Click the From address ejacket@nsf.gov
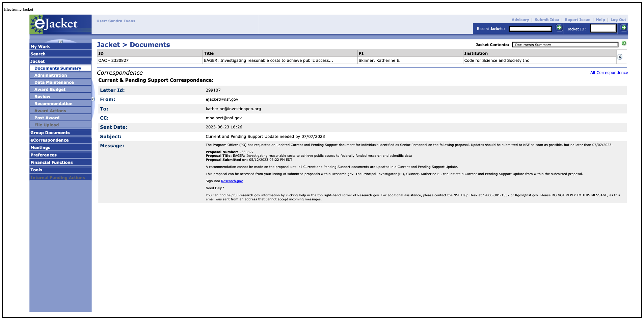 (222, 99)
